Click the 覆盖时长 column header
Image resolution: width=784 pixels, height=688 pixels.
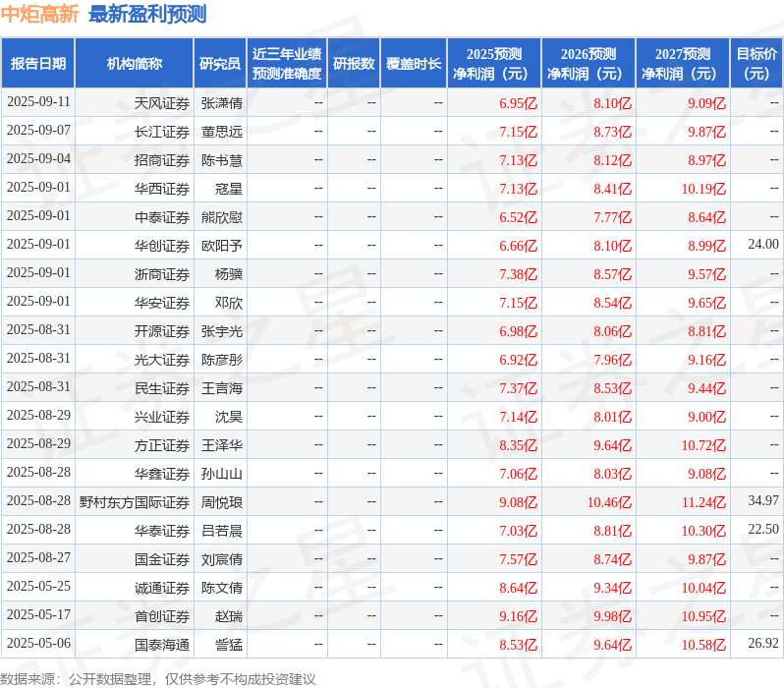[414, 64]
